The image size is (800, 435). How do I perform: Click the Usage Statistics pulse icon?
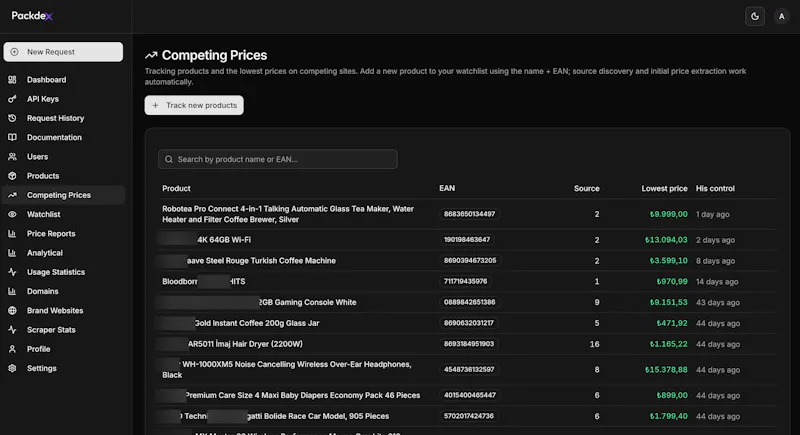click(12, 272)
